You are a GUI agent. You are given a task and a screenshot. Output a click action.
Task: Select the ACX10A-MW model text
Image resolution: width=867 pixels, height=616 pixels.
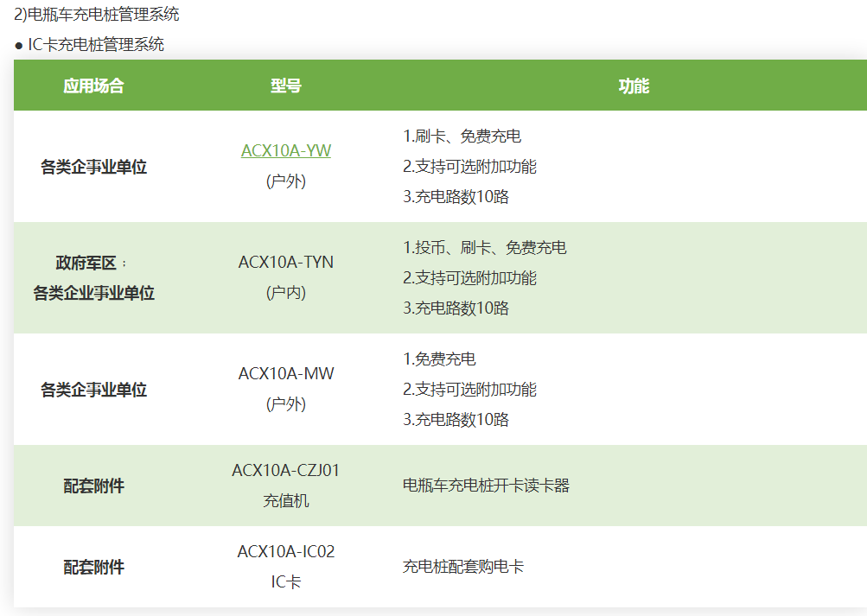tap(285, 373)
